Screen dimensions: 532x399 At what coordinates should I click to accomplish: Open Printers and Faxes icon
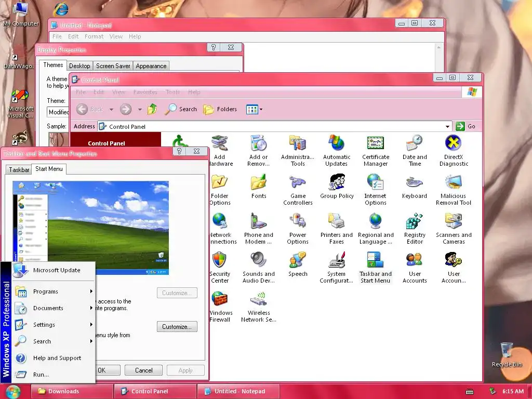tap(336, 229)
